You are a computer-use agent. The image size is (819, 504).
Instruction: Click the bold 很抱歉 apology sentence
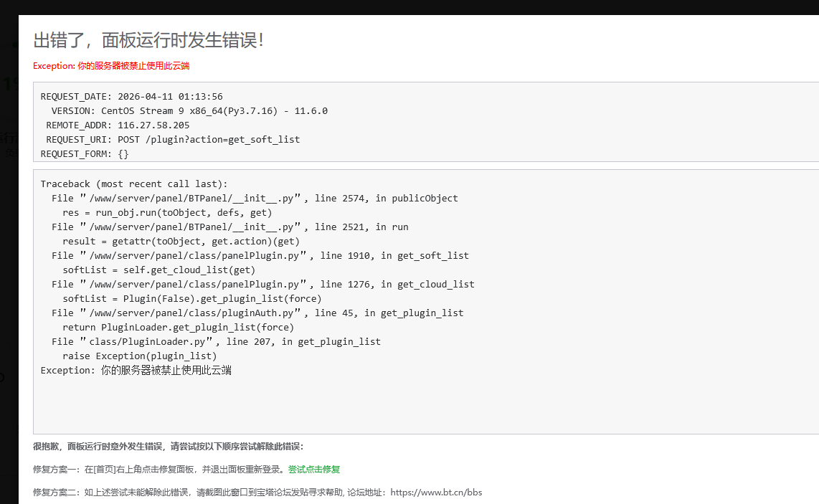pyautogui.click(x=168, y=447)
